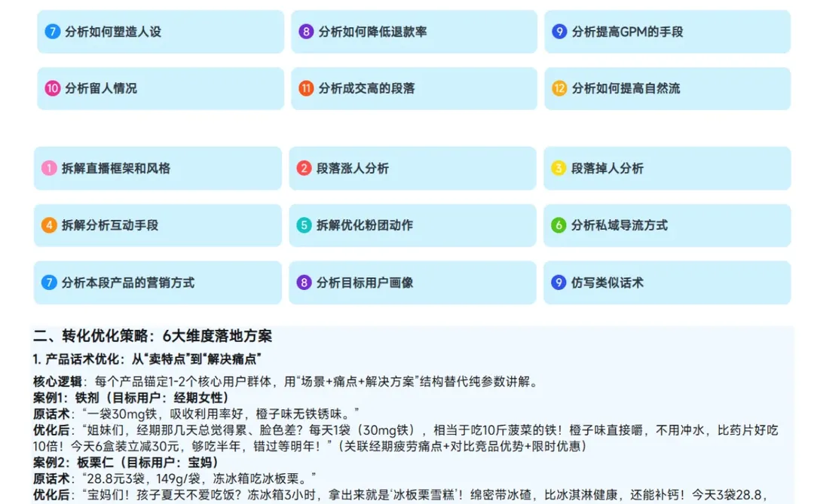
Task: Click the teal 5 icon on 拆解优化粉团动作
Action: coord(303,225)
